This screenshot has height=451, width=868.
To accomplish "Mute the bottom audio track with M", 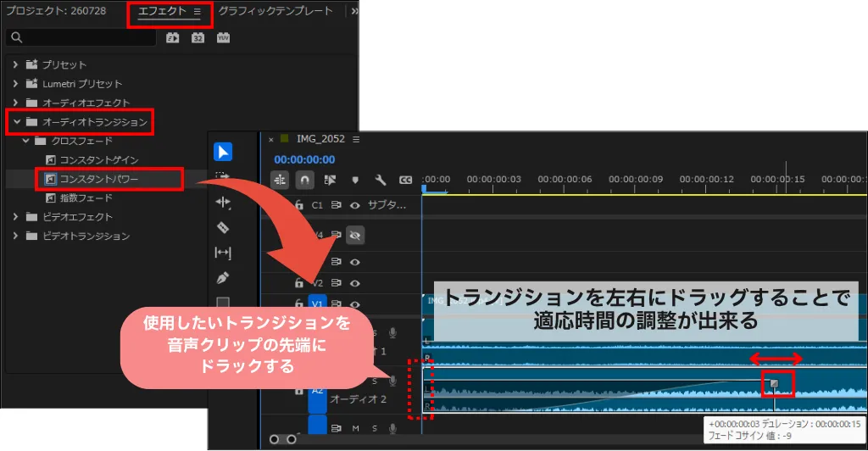I will coord(355,428).
